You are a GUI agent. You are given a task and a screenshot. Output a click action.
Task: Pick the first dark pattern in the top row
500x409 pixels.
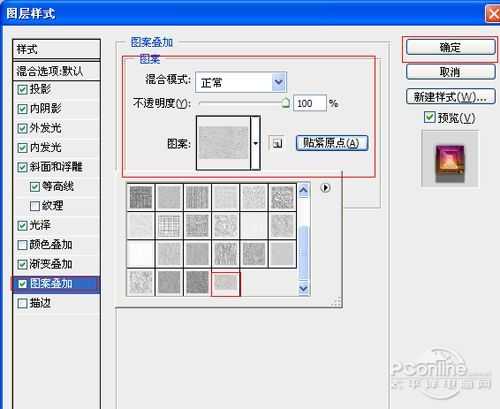(x=141, y=197)
